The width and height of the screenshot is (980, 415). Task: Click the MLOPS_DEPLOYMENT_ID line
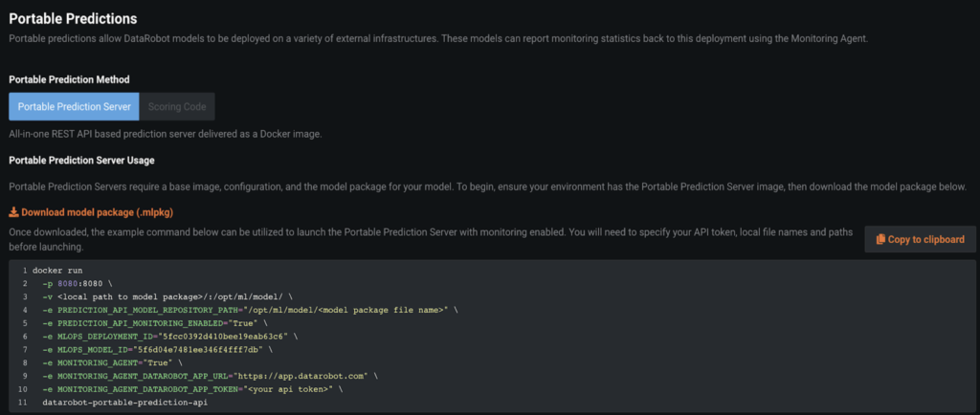point(170,337)
